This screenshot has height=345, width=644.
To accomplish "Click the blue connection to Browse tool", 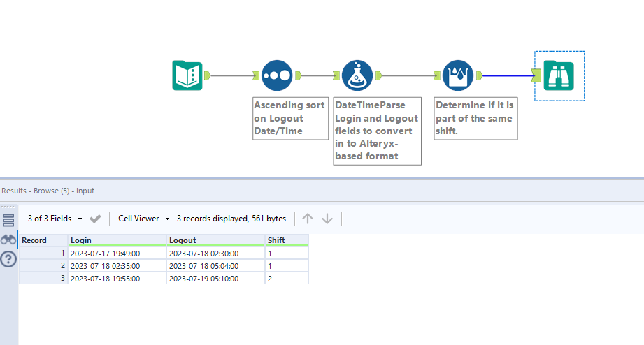I will (x=507, y=76).
